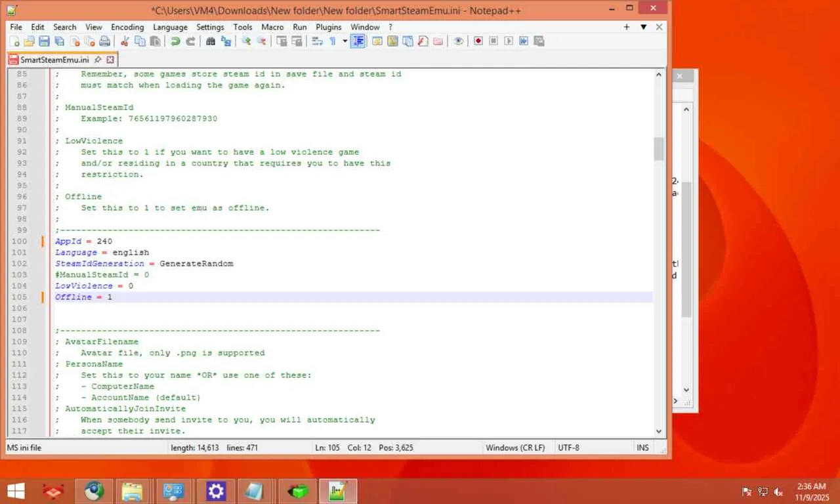
Task: Create a new file from the toolbar
Action: (14, 41)
